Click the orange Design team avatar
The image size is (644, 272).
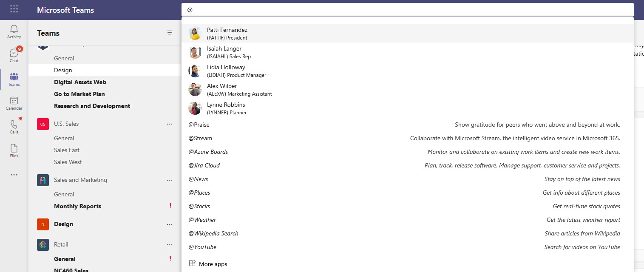[43, 224]
